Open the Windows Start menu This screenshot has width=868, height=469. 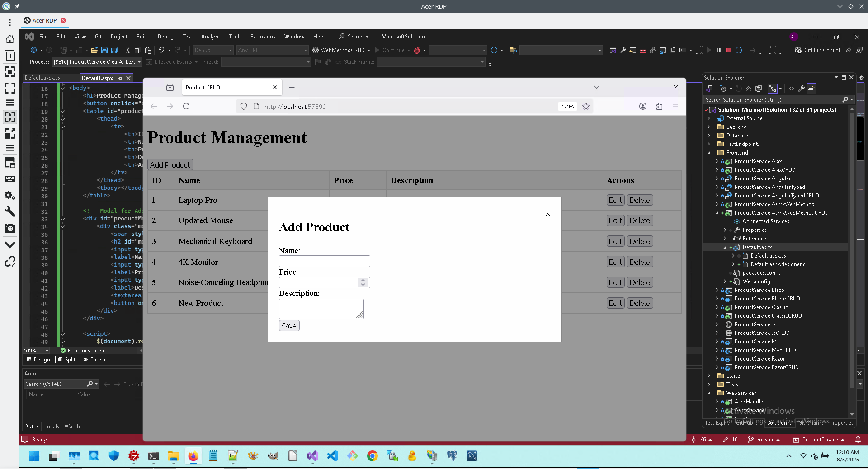point(34,456)
